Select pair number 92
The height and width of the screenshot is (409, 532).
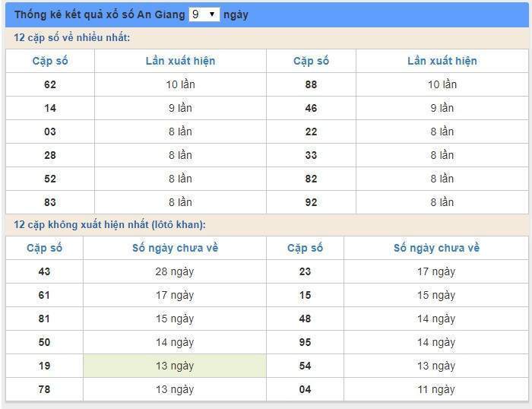point(311,202)
